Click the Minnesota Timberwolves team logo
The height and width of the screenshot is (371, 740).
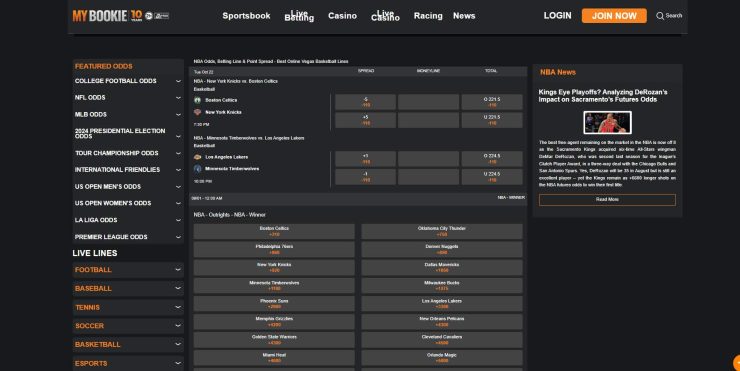point(198,169)
